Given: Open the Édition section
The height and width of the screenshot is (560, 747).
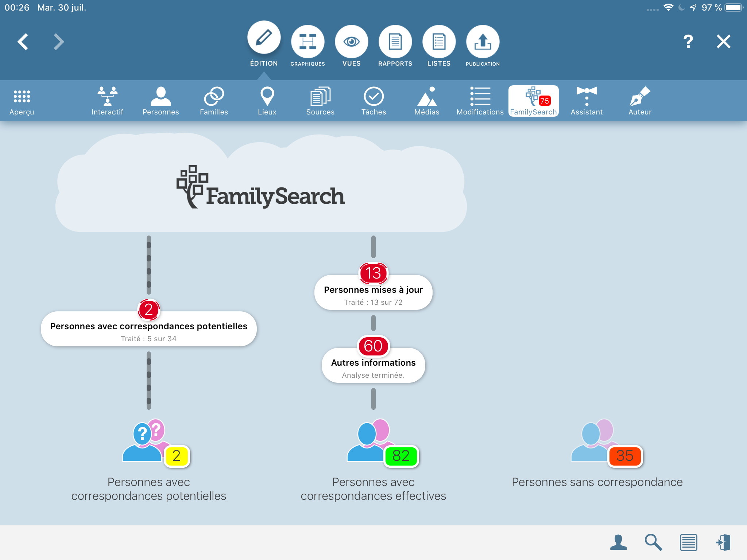Looking at the screenshot, I should (264, 44).
